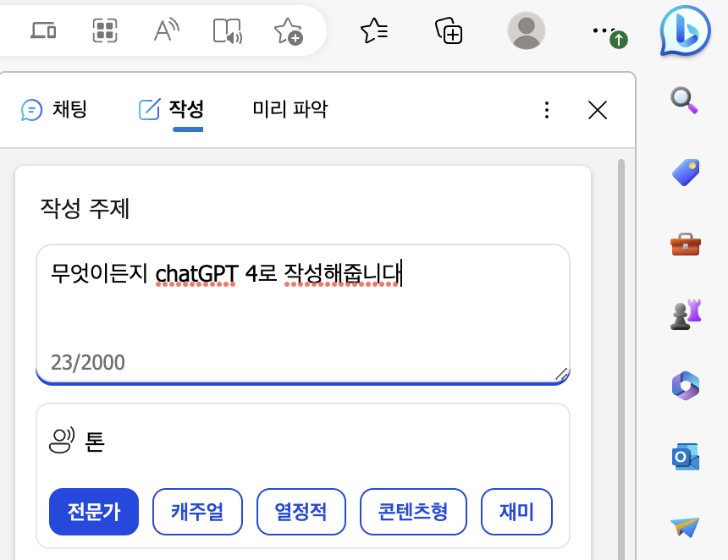Select the 콘텐츠형 tone
728x560 pixels.
coord(413,512)
